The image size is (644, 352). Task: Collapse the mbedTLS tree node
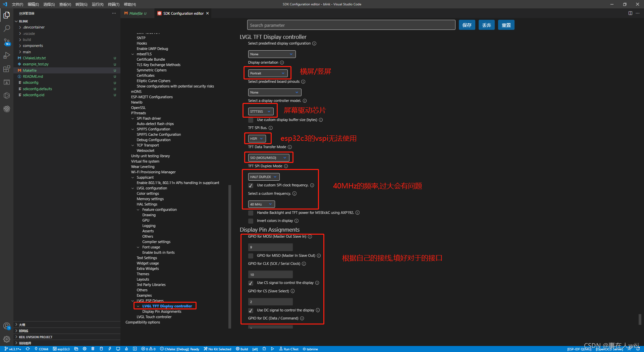pos(133,54)
